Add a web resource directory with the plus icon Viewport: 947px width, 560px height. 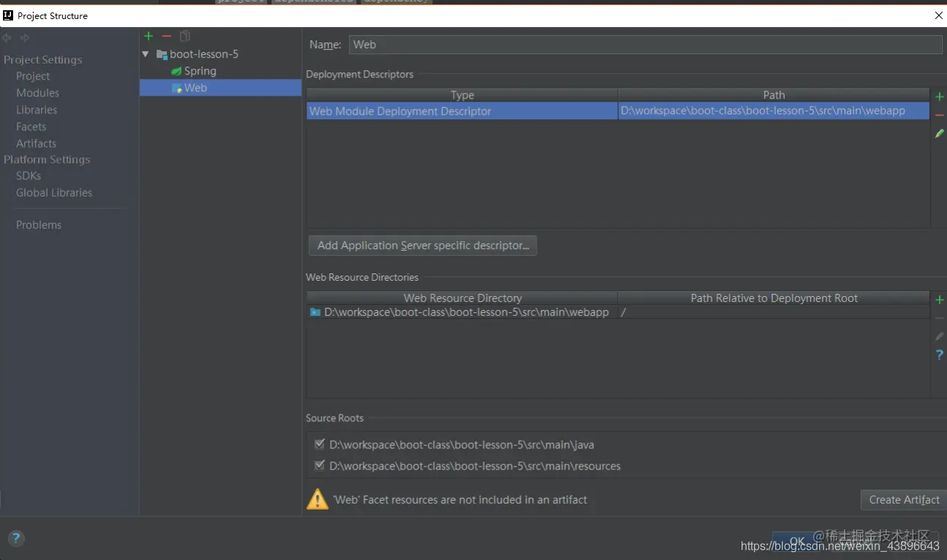940,300
